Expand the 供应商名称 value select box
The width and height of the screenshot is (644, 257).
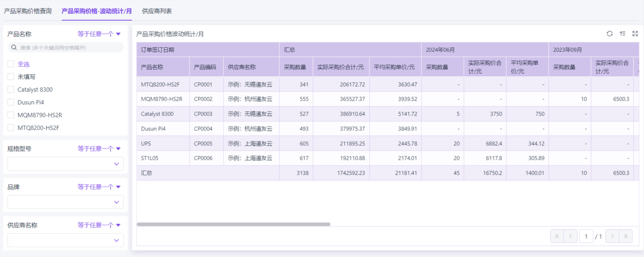pos(65,240)
